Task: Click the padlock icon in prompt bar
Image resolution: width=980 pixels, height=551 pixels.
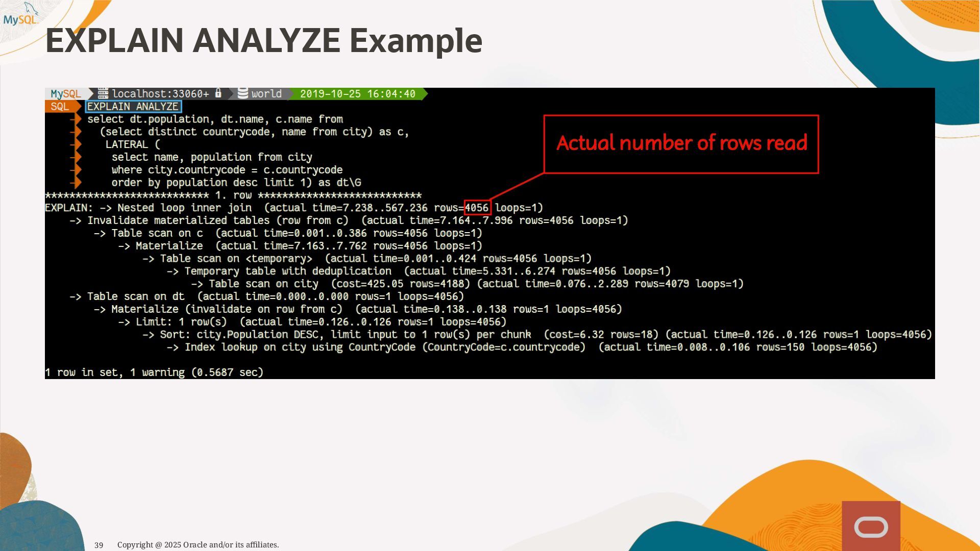Action: tap(218, 93)
